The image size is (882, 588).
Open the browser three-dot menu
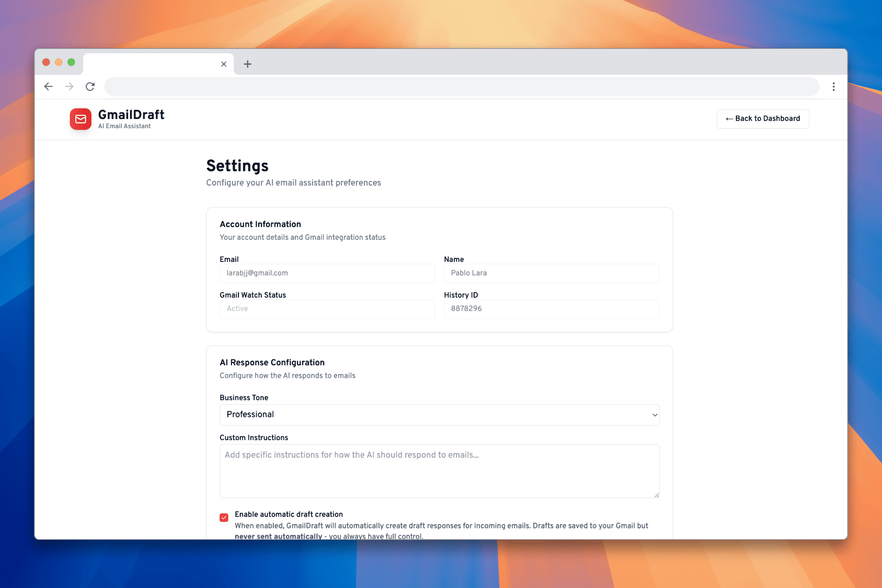click(x=833, y=87)
